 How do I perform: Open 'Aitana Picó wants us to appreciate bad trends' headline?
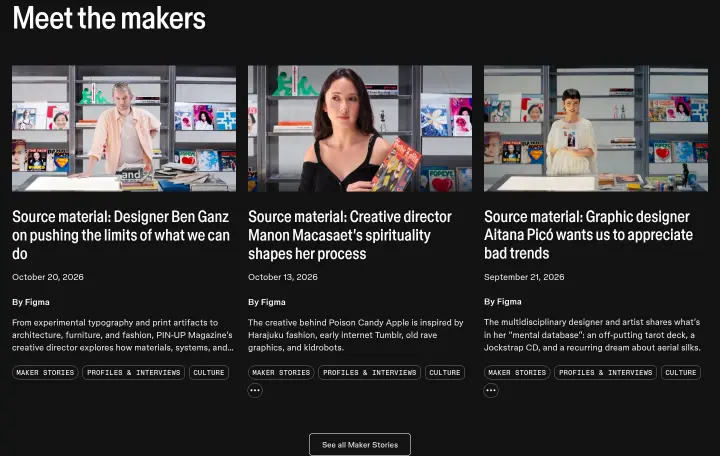[x=588, y=235]
